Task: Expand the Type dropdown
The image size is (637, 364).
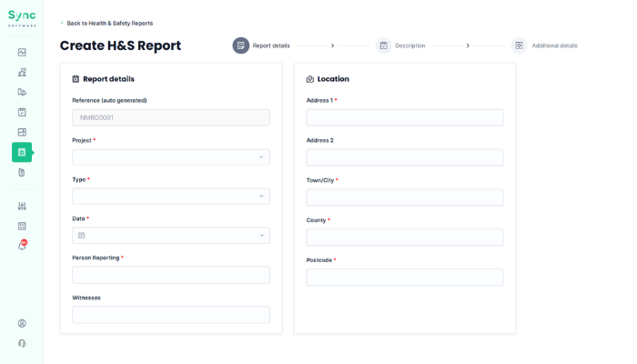Action: (x=171, y=196)
